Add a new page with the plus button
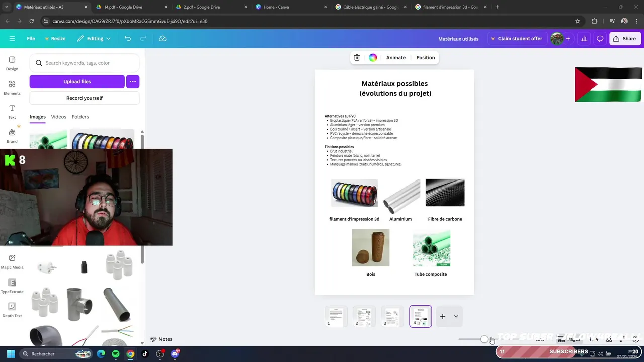 coord(443,316)
